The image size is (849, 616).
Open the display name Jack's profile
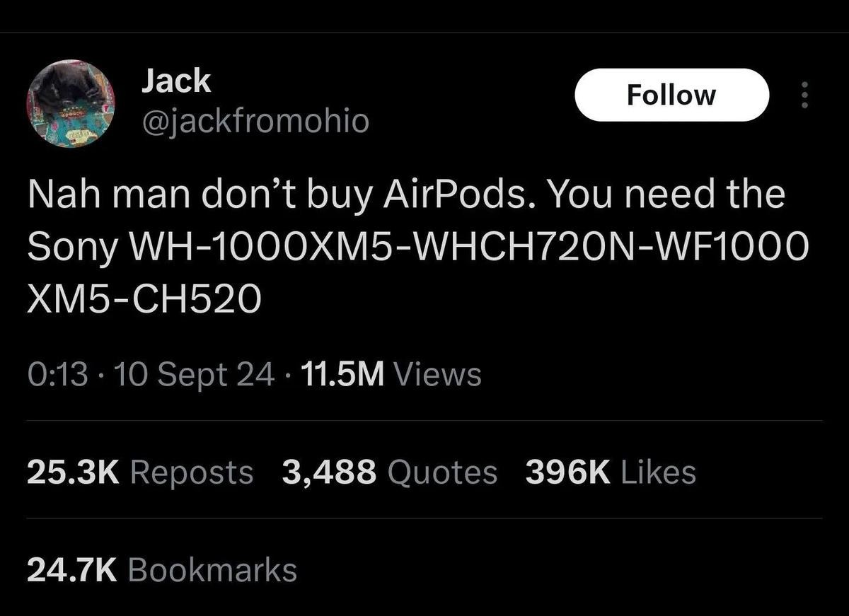[175, 81]
